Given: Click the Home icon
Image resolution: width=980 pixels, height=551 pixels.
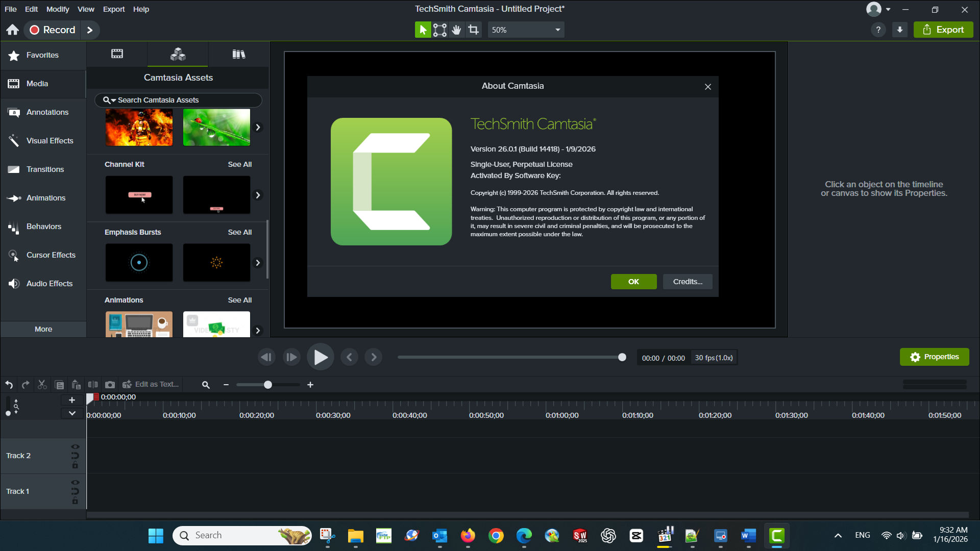Looking at the screenshot, I should 13,30.
